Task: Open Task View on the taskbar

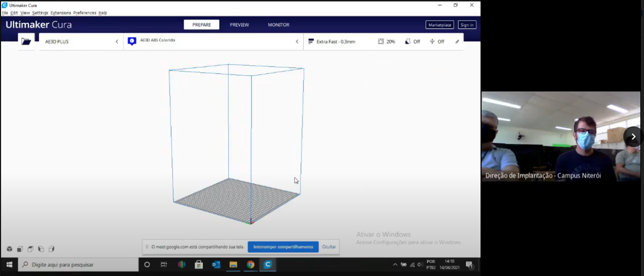Action: (164, 265)
